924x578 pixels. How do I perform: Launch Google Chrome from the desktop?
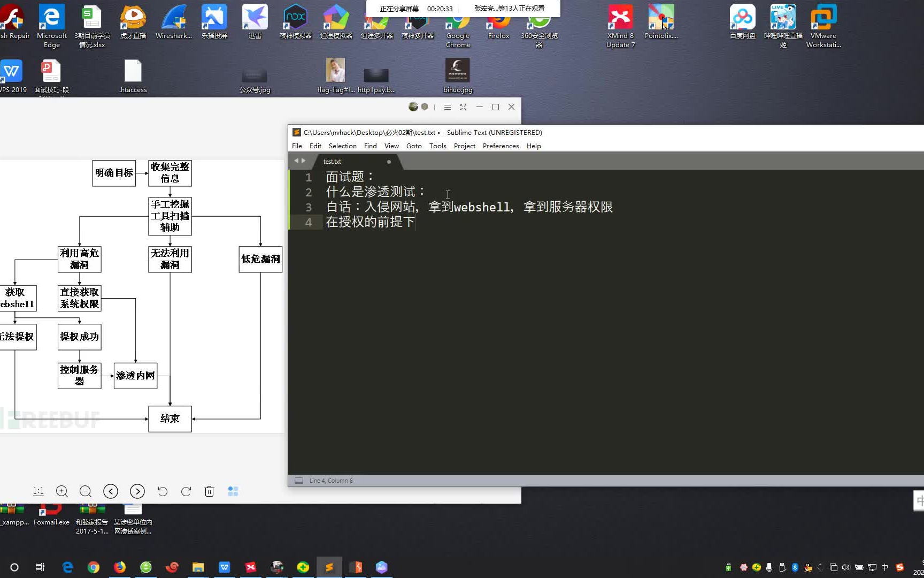458,21
